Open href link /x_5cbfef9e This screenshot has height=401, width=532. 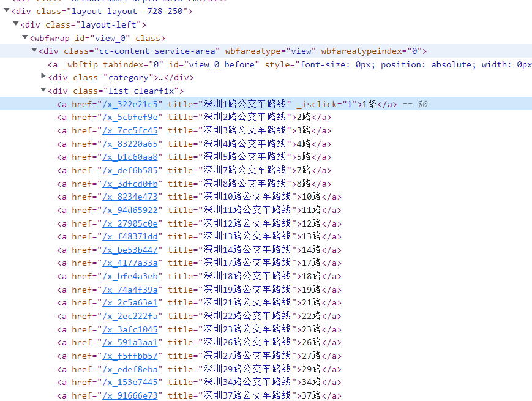tap(130, 118)
